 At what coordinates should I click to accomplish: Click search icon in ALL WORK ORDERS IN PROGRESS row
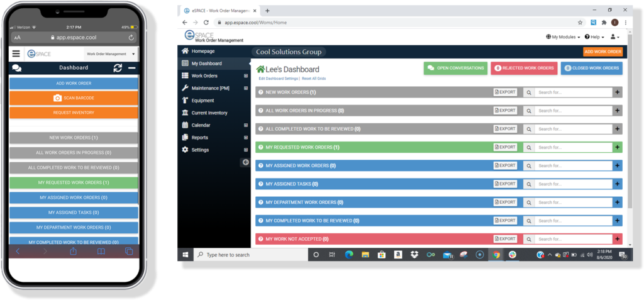(x=529, y=111)
